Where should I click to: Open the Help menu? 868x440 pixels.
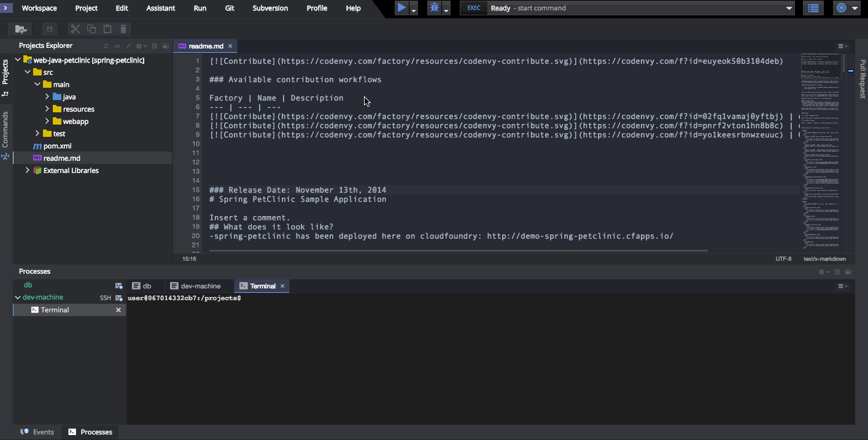[354, 8]
